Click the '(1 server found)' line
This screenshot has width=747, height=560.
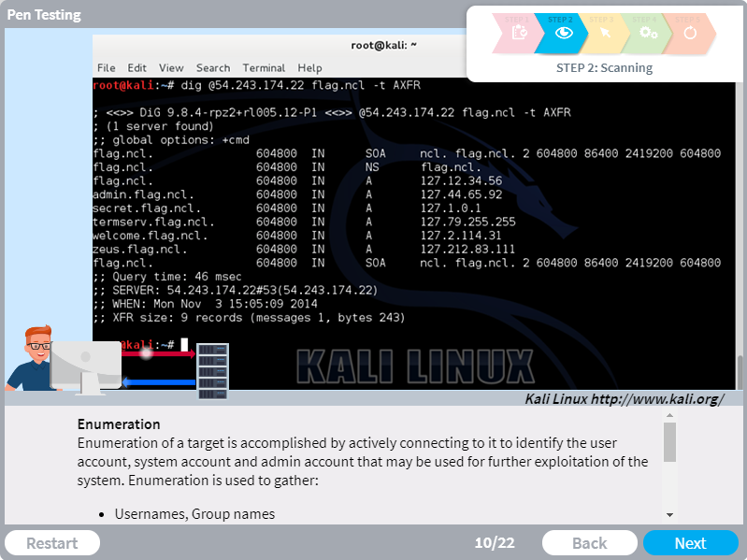[x=153, y=126]
